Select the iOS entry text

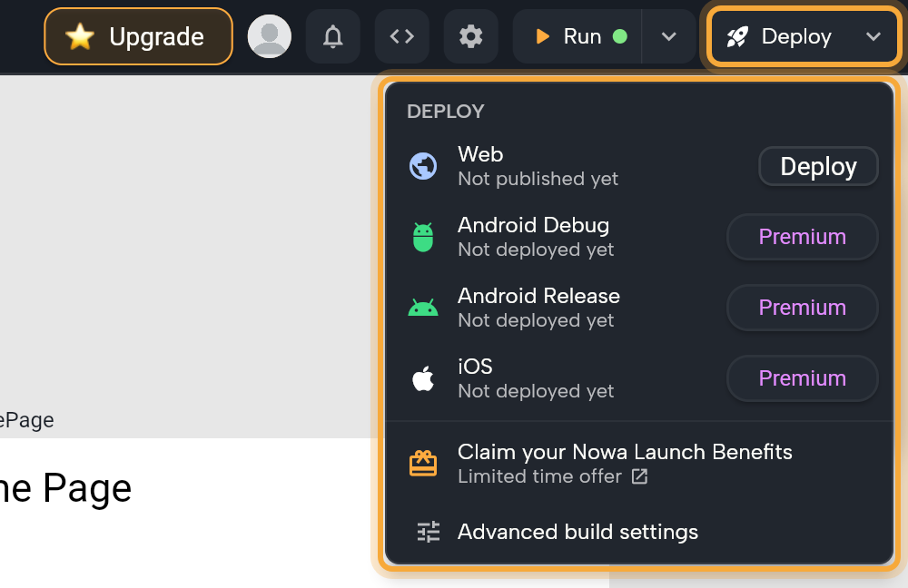[475, 367]
